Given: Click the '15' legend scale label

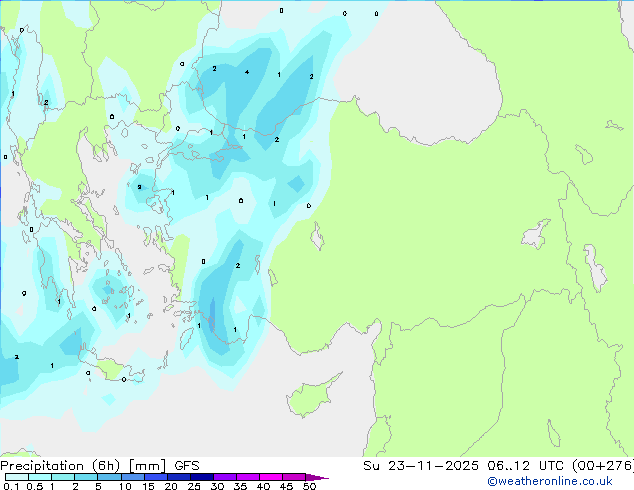Looking at the screenshot, I should (148, 486).
